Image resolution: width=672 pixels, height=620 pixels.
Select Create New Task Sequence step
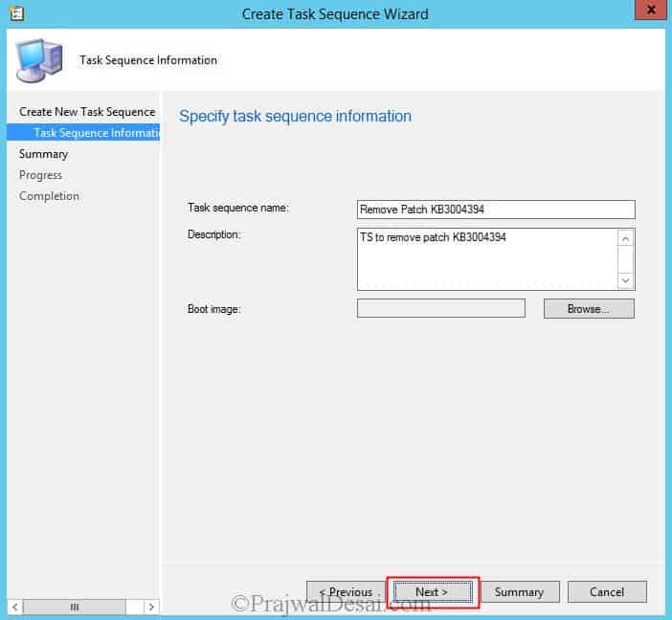pos(87,112)
